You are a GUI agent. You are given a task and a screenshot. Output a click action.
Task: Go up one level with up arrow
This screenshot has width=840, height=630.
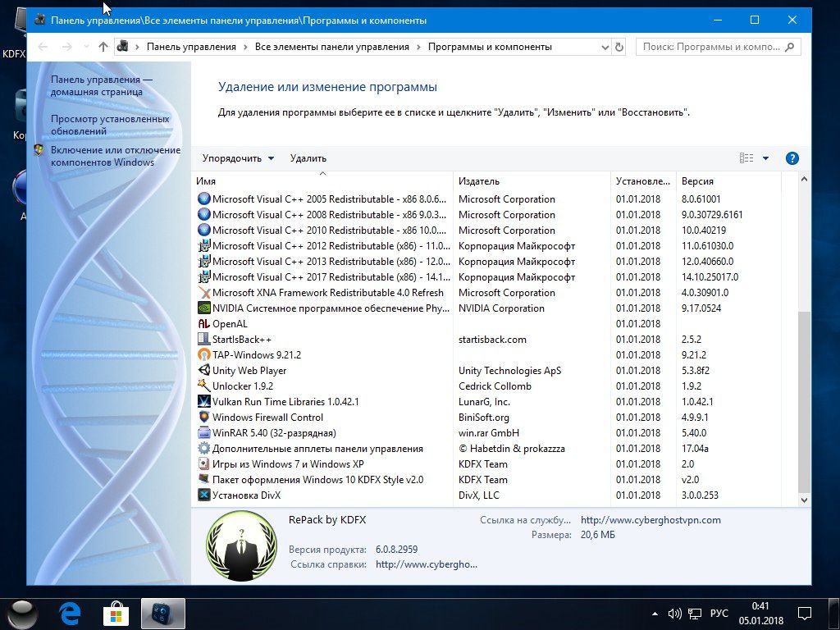[x=103, y=47]
